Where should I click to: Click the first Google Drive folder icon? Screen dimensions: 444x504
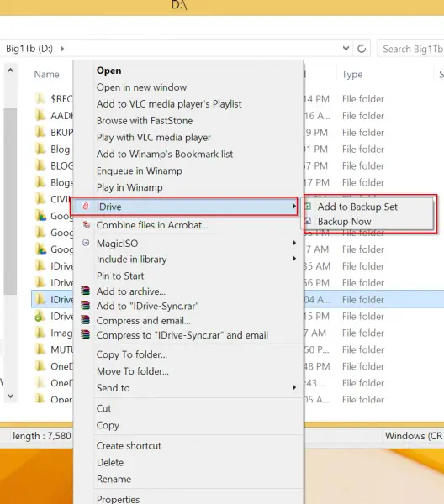[x=40, y=215]
